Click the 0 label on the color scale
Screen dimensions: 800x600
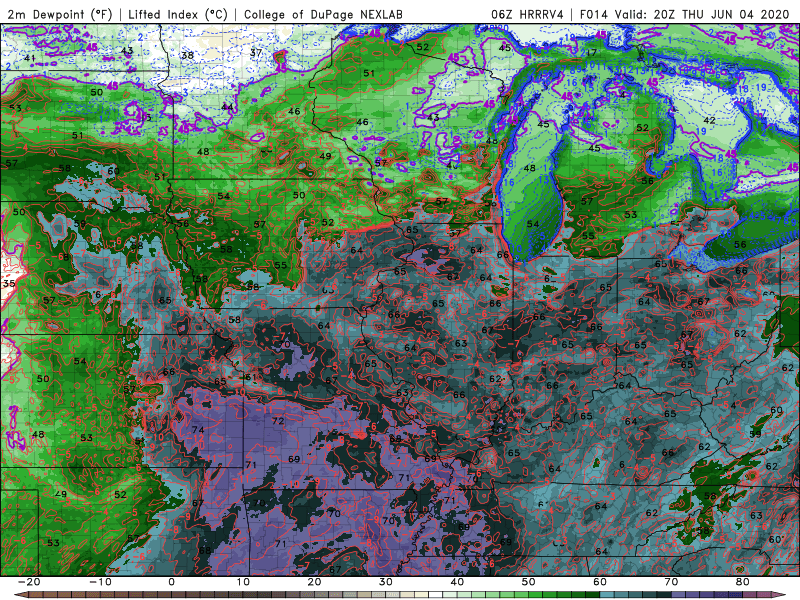click(171, 582)
